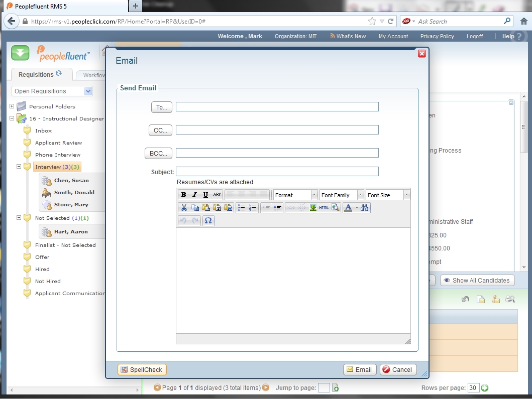Viewport: 532px width, 399px height.
Task: Open the text color picker arrow
Action: (357, 208)
